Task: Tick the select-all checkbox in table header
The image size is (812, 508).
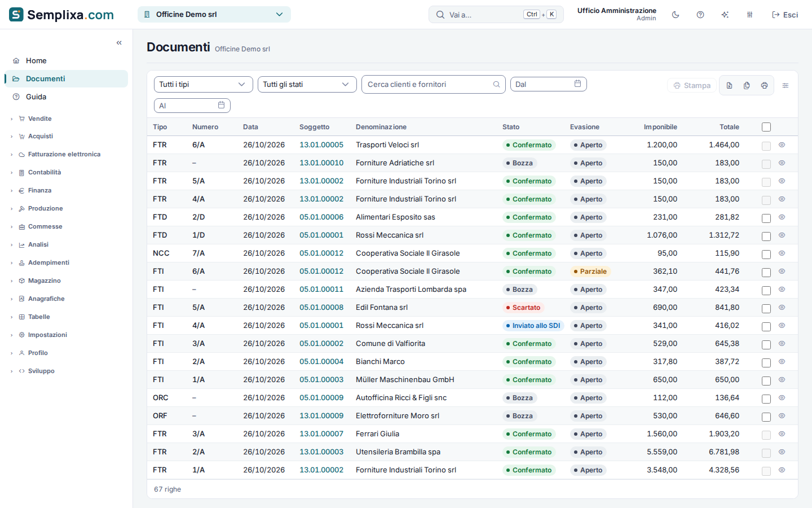Action: (x=766, y=127)
